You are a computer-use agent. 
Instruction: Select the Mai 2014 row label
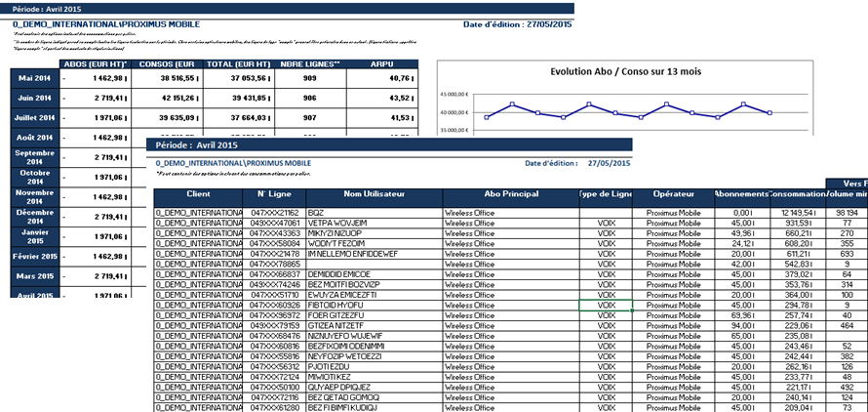click(34, 79)
